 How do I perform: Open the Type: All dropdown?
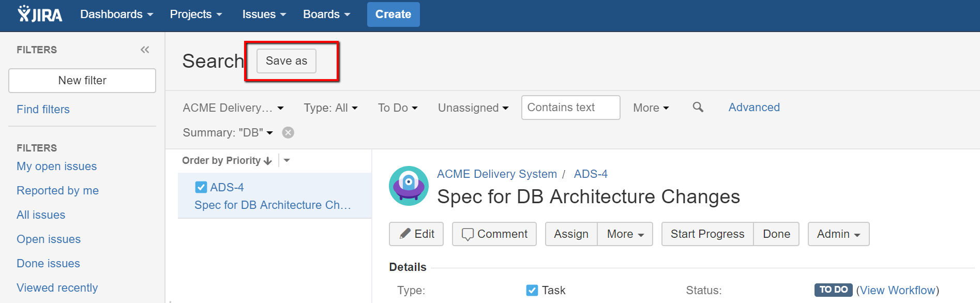[x=330, y=108]
